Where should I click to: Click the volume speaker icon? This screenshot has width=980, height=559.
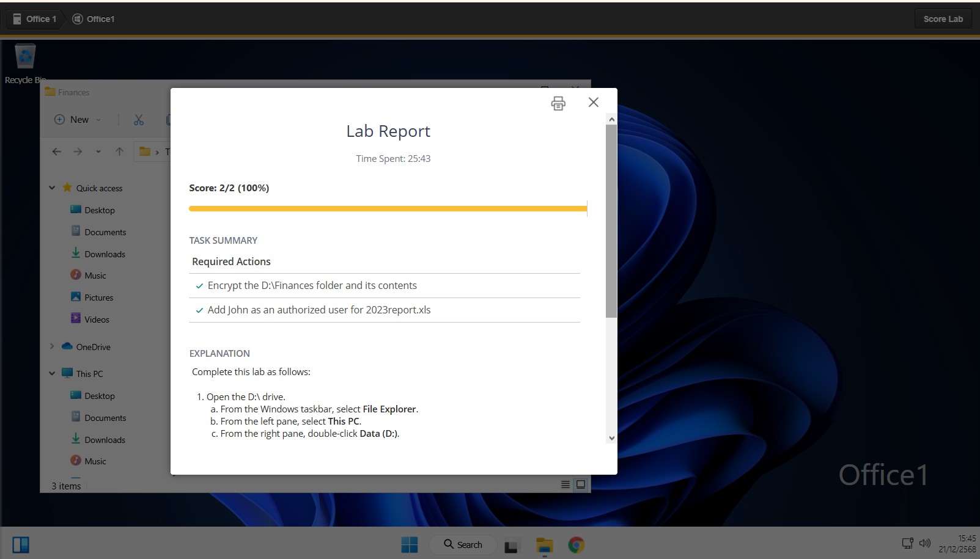pos(925,543)
